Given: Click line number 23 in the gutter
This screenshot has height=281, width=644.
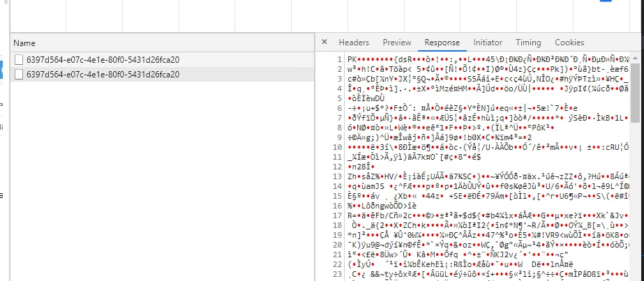Looking at the screenshot, I should [338, 274].
